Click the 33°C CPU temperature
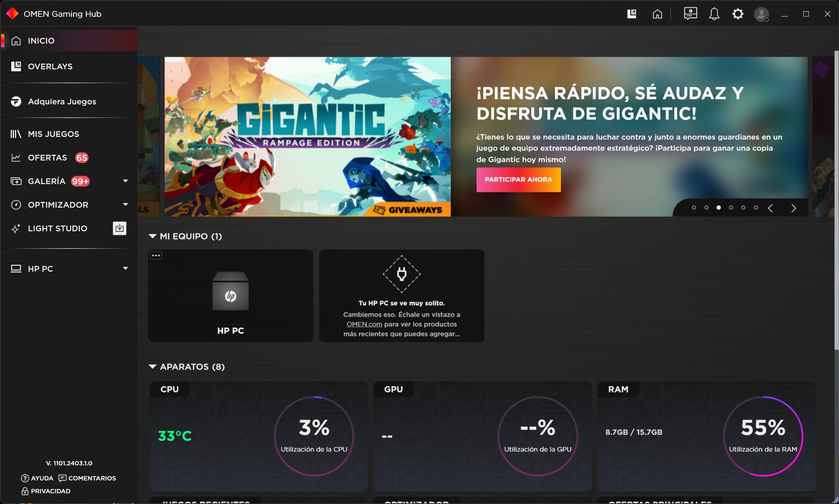Image resolution: width=839 pixels, height=504 pixels. coord(175,436)
